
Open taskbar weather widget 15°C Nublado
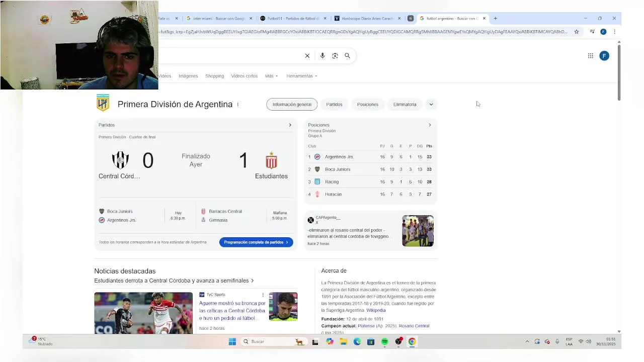(41, 341)
